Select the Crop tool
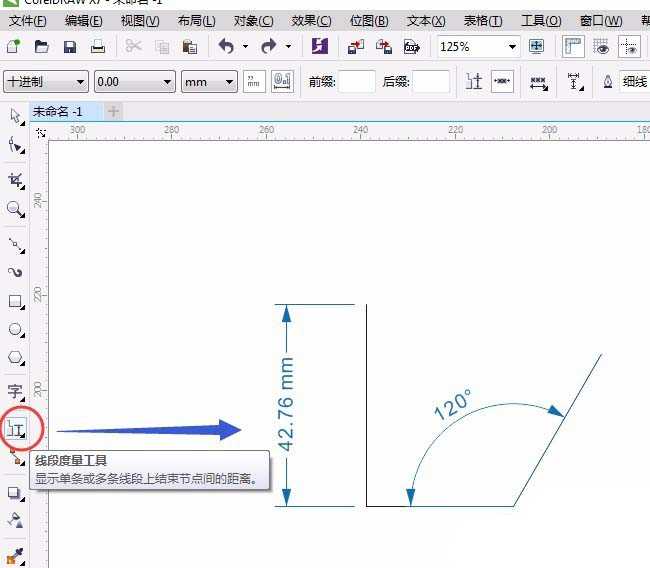The width and height of the screenshot is (650, 568). (15, 180)
